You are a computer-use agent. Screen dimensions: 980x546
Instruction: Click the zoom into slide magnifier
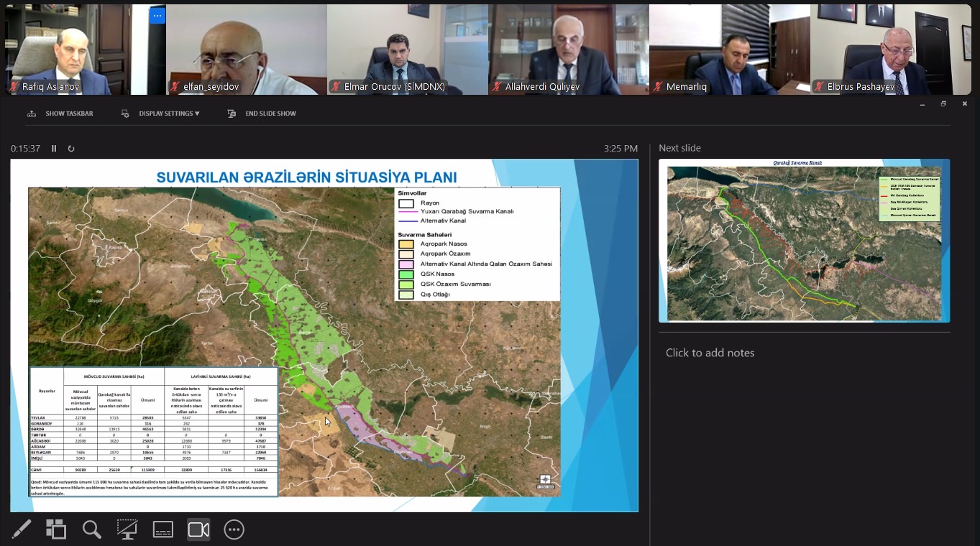coord(91,529)
